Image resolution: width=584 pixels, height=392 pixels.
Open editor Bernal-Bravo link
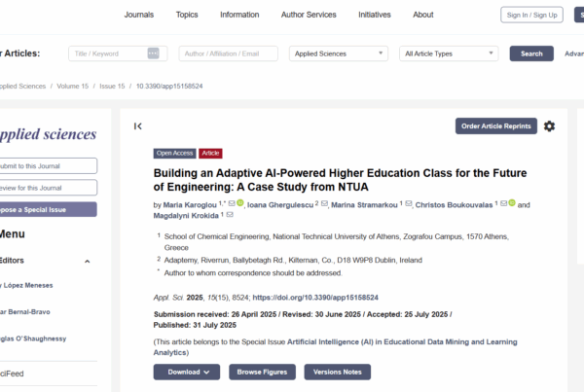[25, 312]
